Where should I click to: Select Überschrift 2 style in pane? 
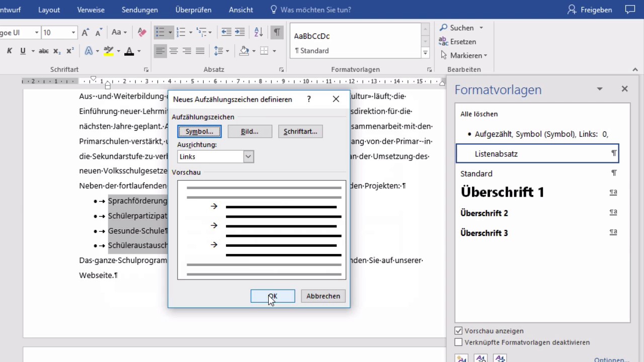[x=537, y=213]
